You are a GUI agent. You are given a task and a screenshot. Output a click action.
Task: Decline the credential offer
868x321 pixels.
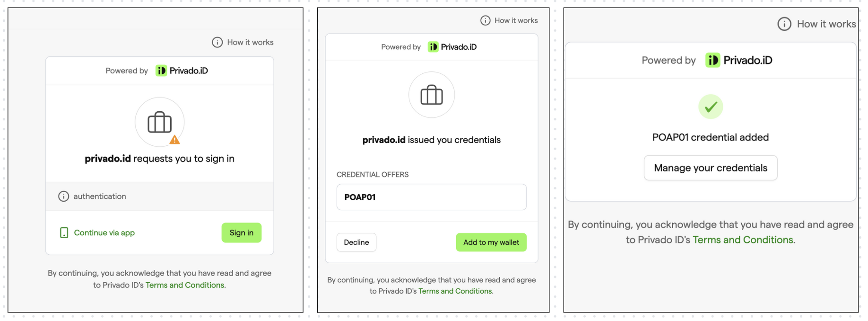[356, 242]
